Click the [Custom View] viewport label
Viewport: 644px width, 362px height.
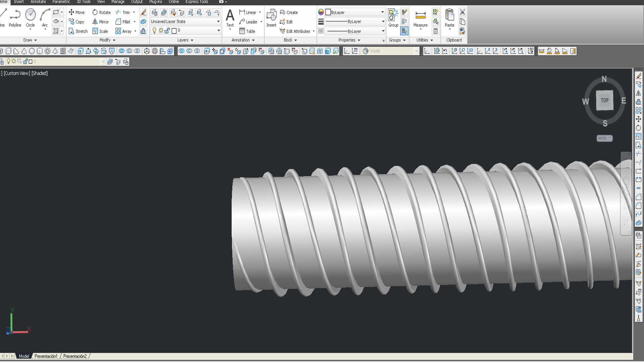tap(17, 73)
